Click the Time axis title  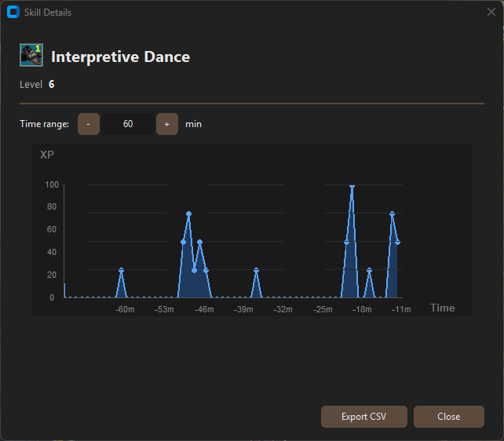pos(443,308)
